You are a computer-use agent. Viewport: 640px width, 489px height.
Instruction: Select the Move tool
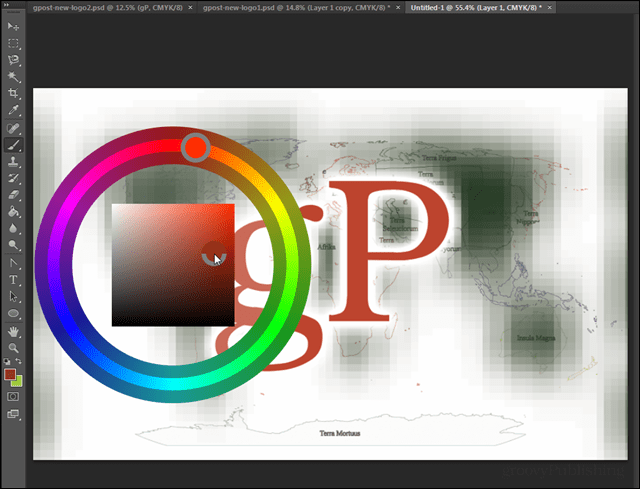tap(14, 25)
